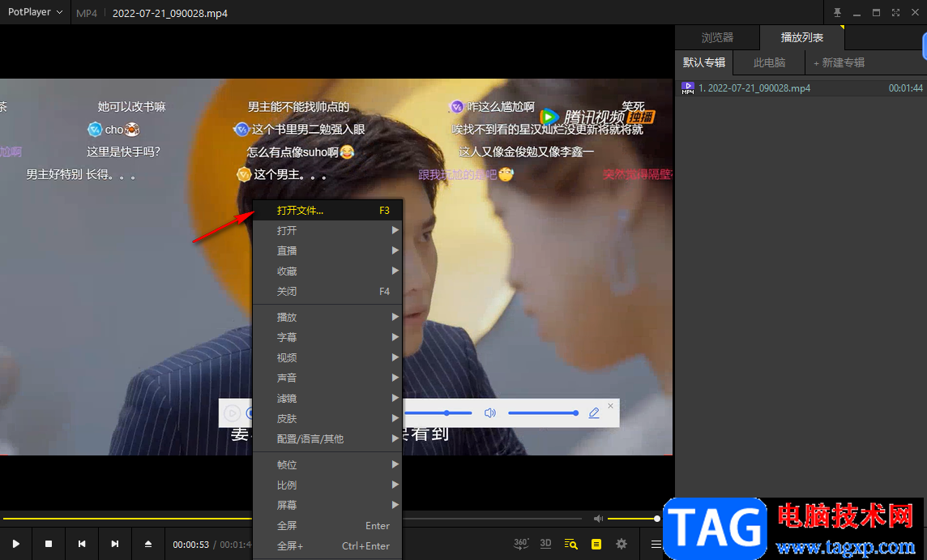Close the white overlay bar with X
Image resolution: width=927 pixels, height=560 pixels.
(611, 406)
